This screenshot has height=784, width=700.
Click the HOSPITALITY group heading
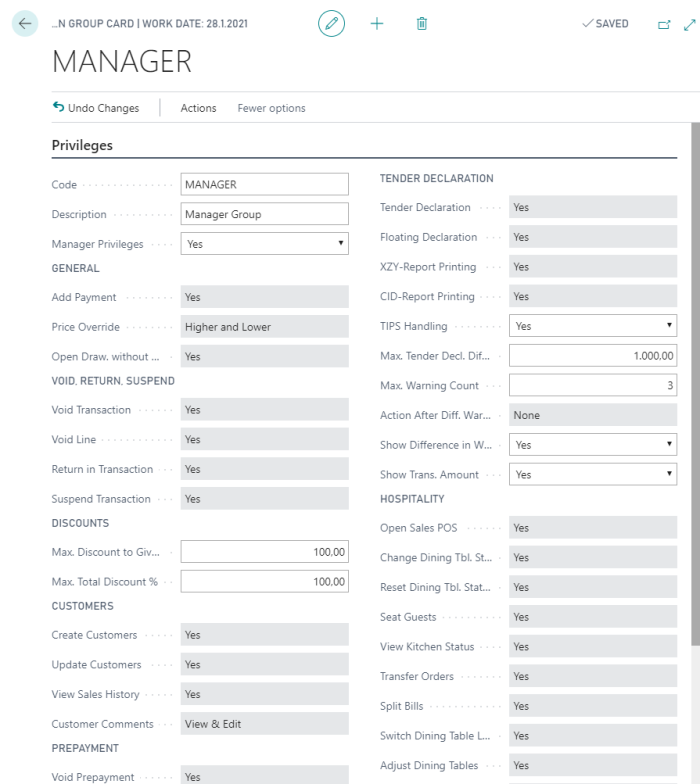click(x=412, y=499)
